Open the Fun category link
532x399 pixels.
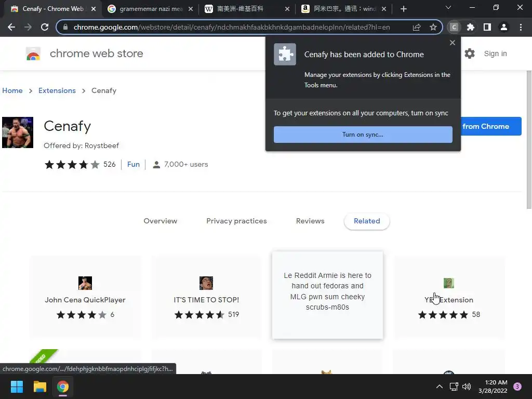coord(134,164)
